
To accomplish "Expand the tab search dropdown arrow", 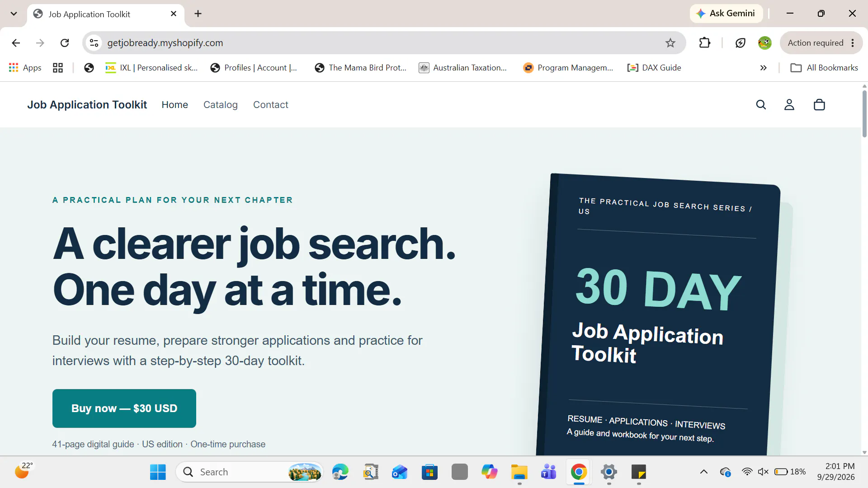I will (14, 14).
